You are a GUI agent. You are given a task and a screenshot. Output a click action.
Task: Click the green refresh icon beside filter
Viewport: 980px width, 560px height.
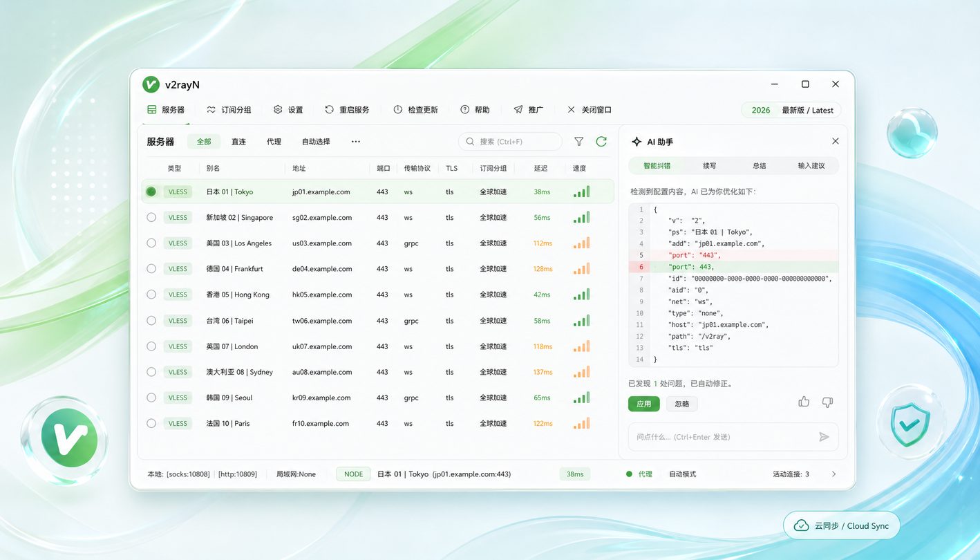tap(601, 142)
